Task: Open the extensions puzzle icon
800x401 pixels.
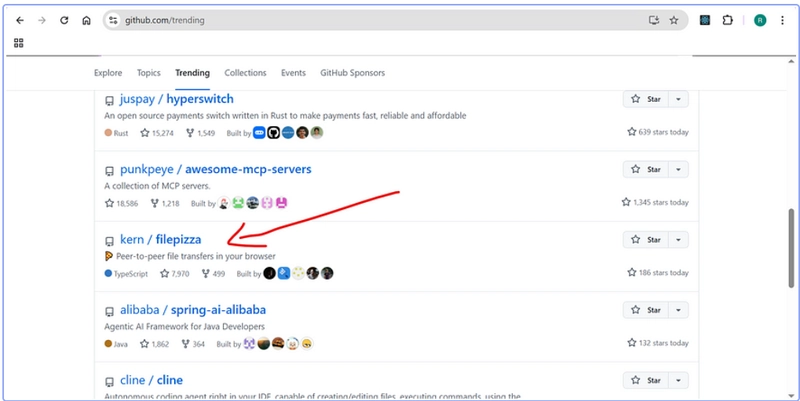Action: point(728,20)
